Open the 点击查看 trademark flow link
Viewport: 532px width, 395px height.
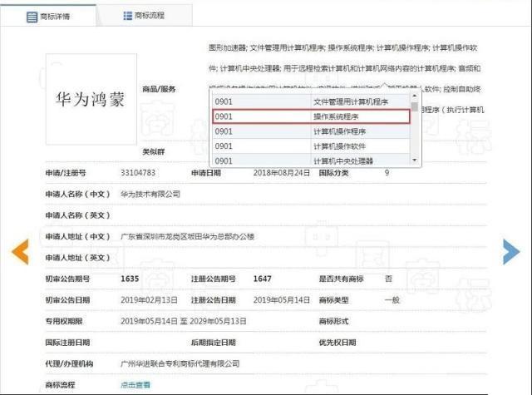(x=135, y=385)
